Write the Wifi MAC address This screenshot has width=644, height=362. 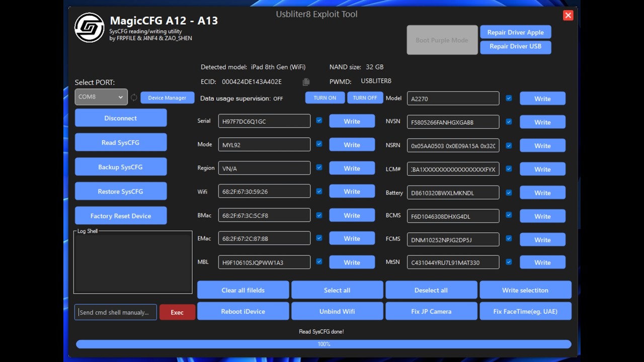[352, 192]
